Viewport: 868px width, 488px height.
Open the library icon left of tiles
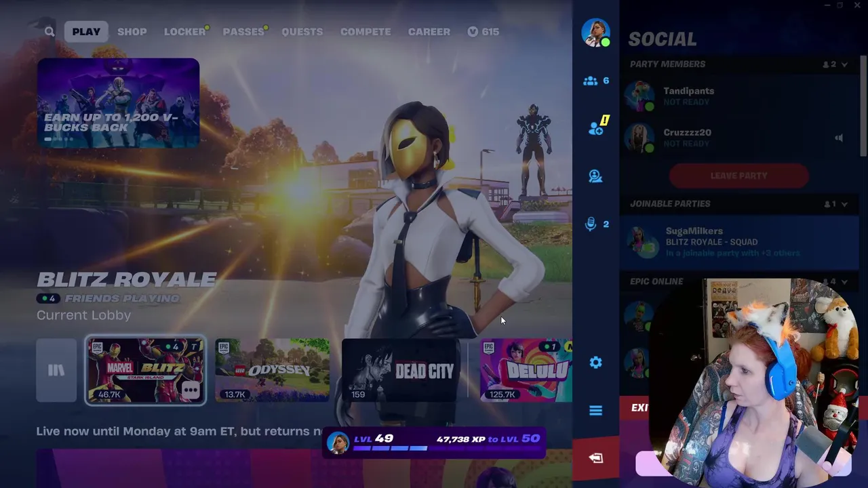[x=56, y=370]
